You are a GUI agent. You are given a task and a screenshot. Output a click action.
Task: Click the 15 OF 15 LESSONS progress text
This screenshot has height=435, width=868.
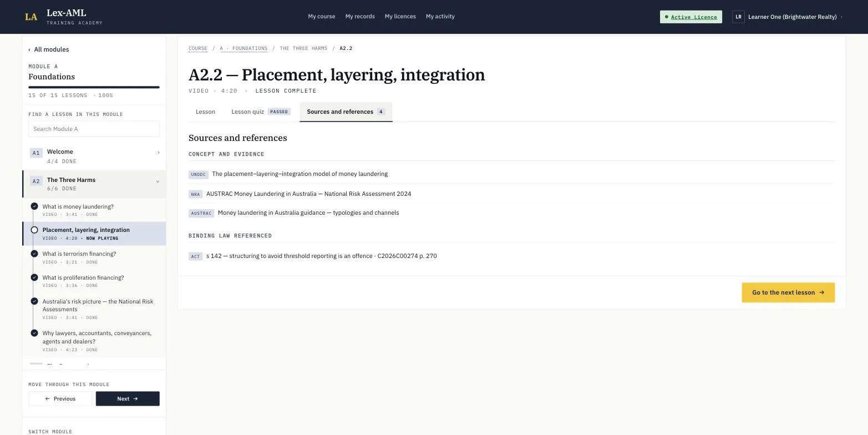point(58,95)
